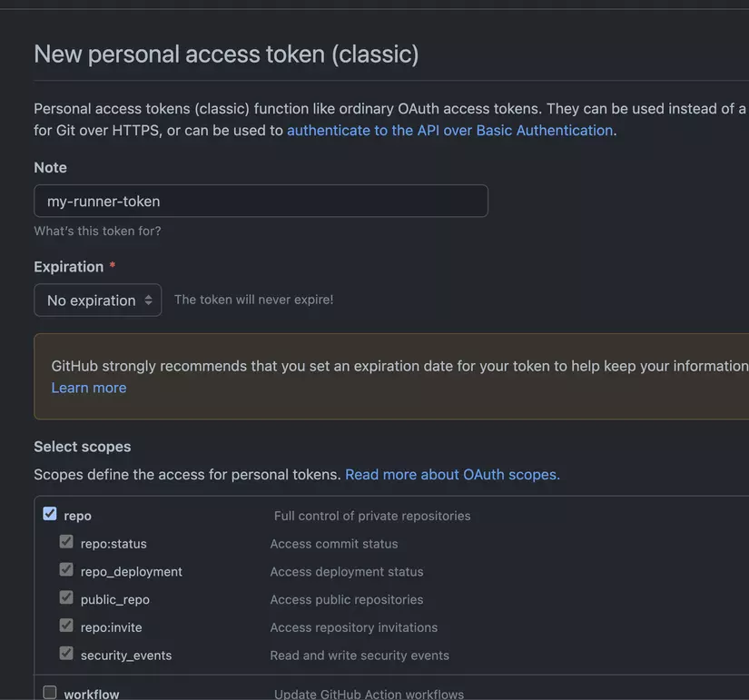Viewport: 749px width, 700px height.
Task: Disable the repo:invite scope
Action: click(x=65, y=625)
